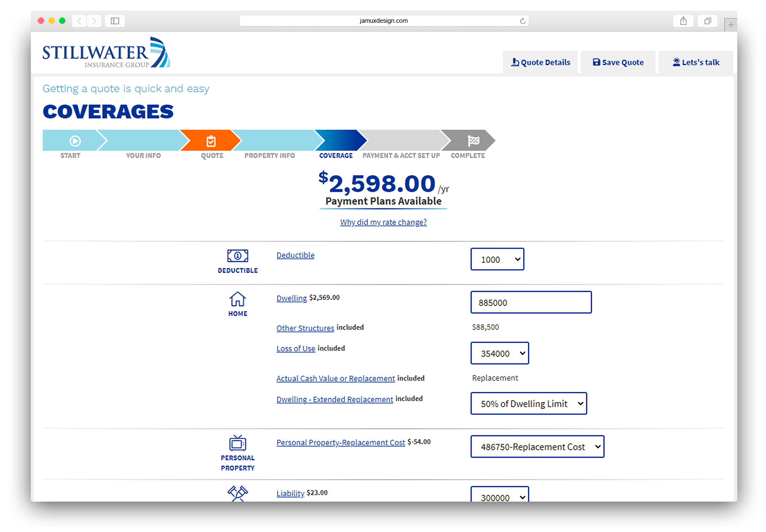
Task: Click the $2,598.00 yearly premium amount
Action: click(x=383, y=183)
